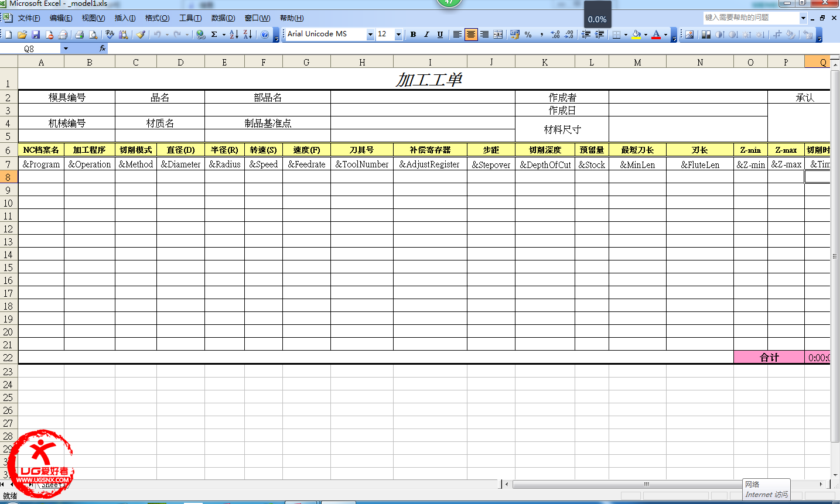The image size is (840, 504).
Task: Insert picture from file icon
Action: pyautogui.click(x=689, y=35)
